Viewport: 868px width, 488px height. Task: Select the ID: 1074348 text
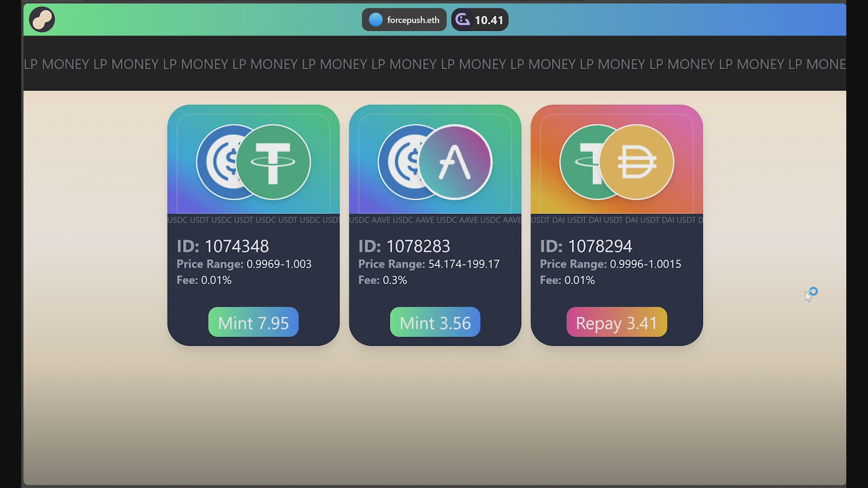click(223, 246)
